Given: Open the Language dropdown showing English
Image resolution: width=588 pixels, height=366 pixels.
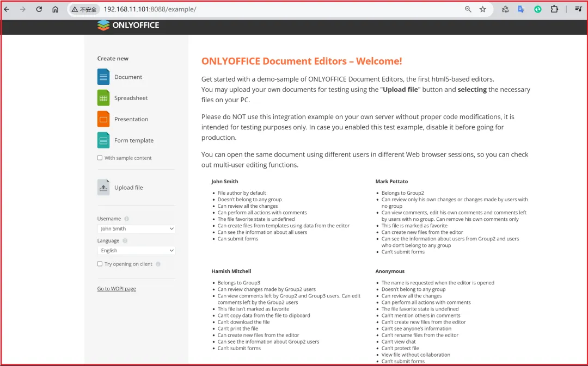Looking at the screenshot, I should pos(136,250).
